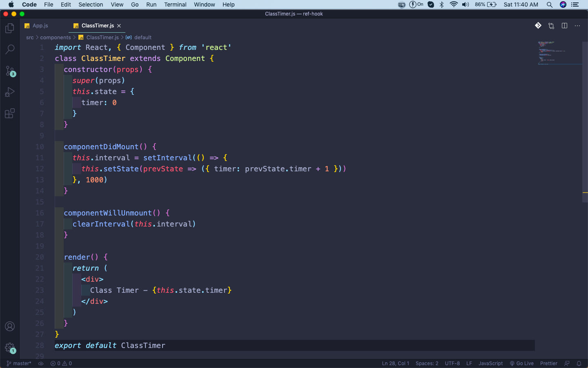Viewport: 588px width, 368px height.
Task: Click the src breadcrumb
Action: (30, 37)
